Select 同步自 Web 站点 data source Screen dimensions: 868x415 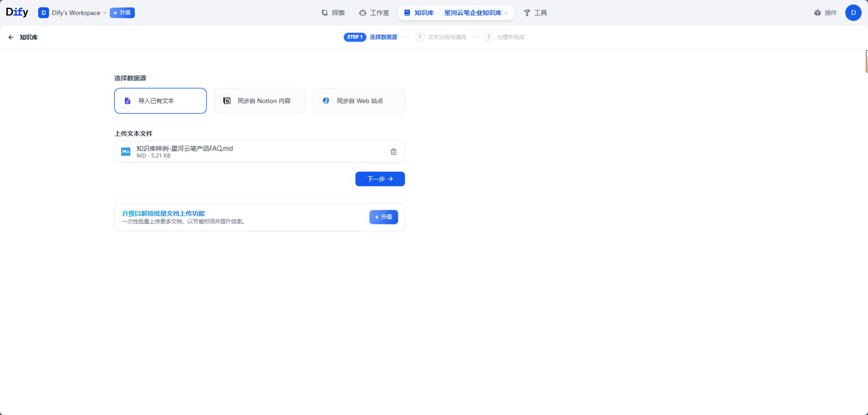click(x=359, y=101)
